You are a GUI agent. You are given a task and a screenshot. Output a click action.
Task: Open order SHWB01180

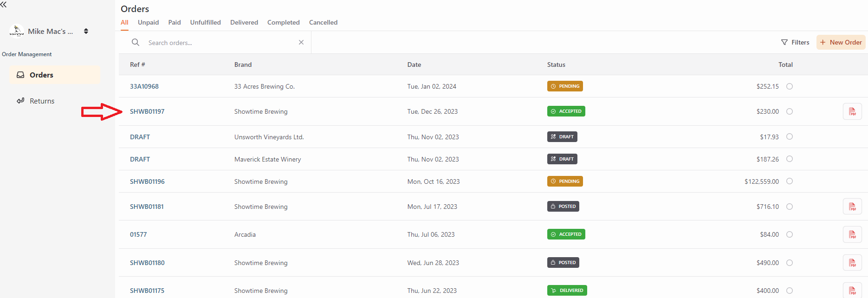147,263
